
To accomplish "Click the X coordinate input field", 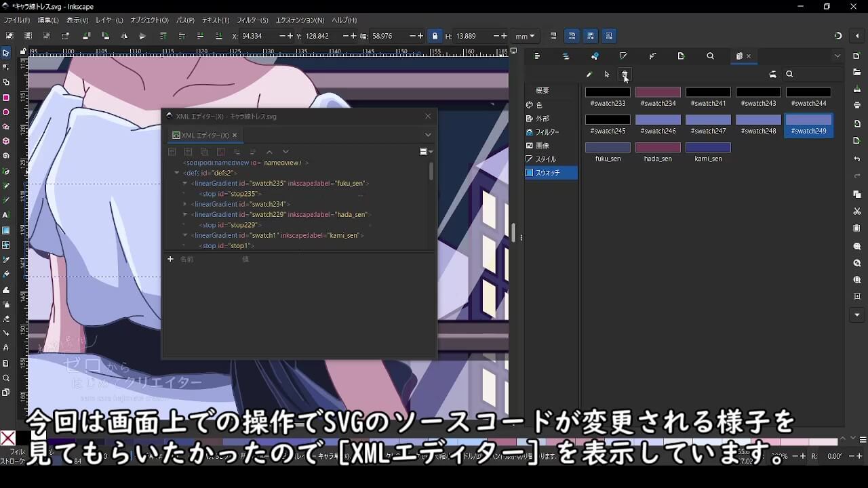I will (258, 36).
